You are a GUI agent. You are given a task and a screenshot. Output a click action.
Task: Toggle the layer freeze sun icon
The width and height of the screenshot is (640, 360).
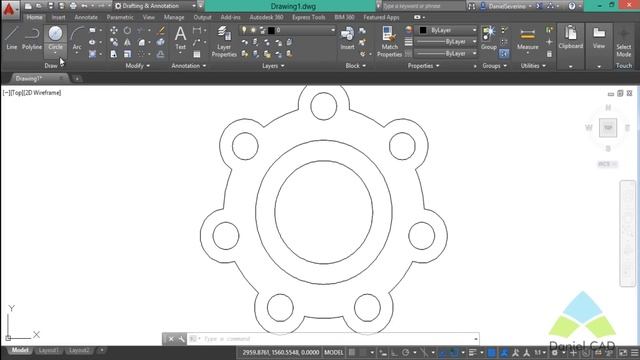point(253,30)
